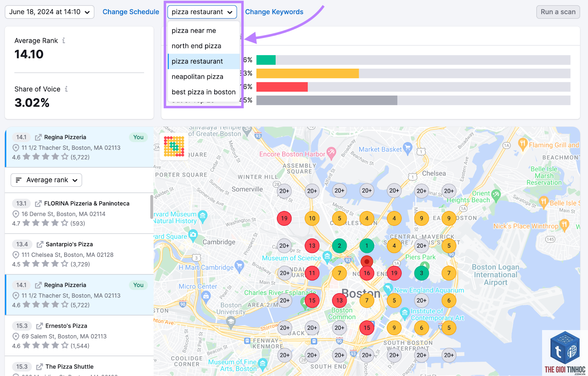
Task: Click the You badge on top Regina Pizzeria
Action: click(x=138, y=137)
